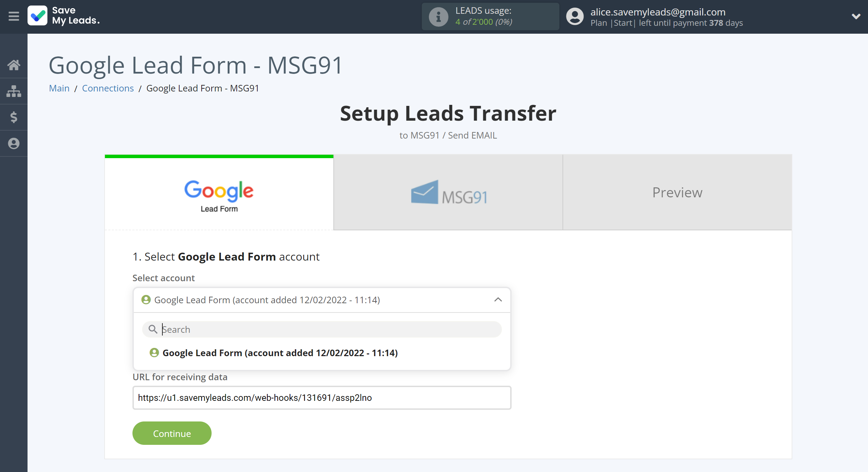This screenshot has height=472, width=868.
Task: Click the account dropdown chevron arrow
Action: 497,299
